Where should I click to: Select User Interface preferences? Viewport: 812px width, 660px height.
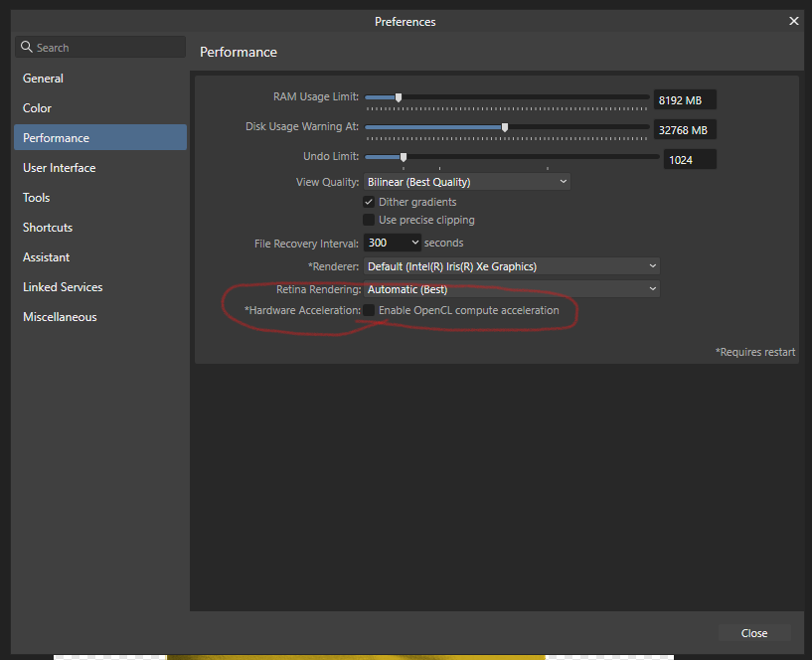[x=58, y=167]
